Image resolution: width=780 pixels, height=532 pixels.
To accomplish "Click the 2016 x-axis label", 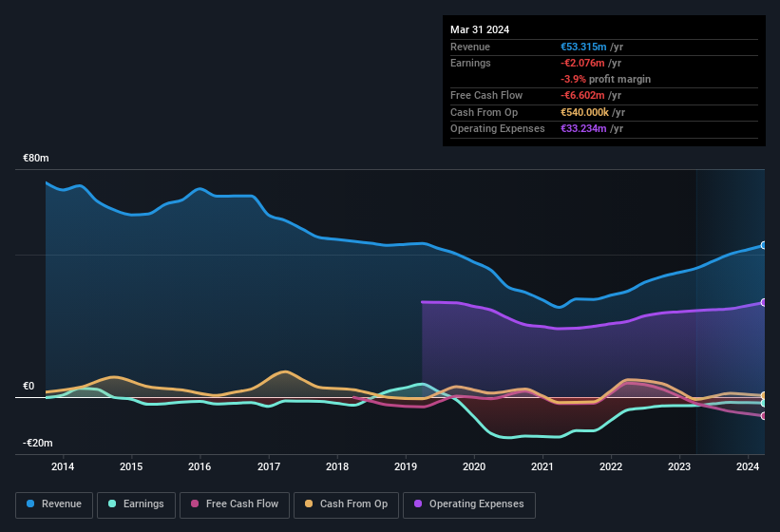I will 200,466.
